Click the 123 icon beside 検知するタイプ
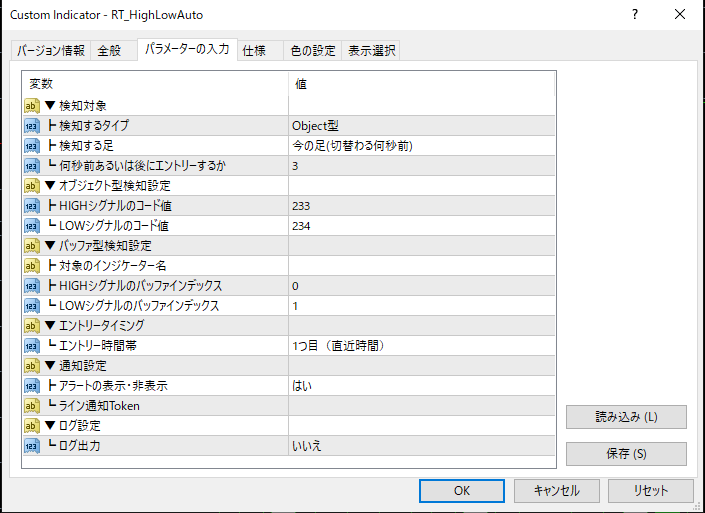705x513 pixels. 32,125
